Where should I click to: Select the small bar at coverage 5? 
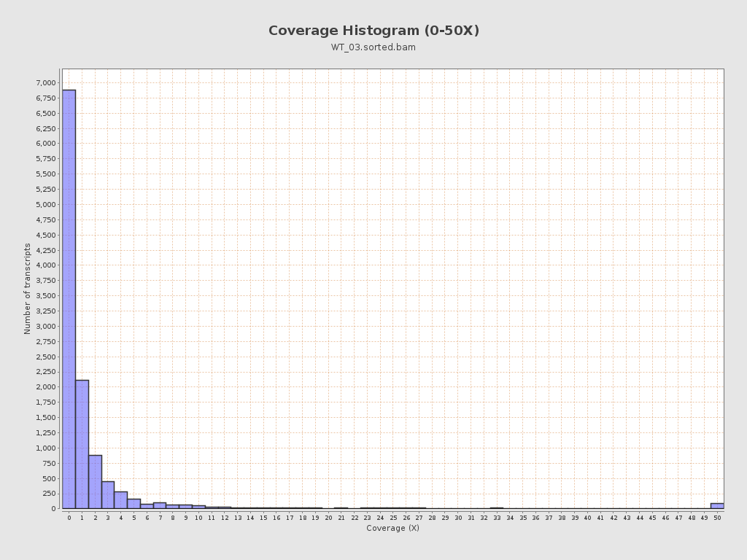click(x=134, y=504)
